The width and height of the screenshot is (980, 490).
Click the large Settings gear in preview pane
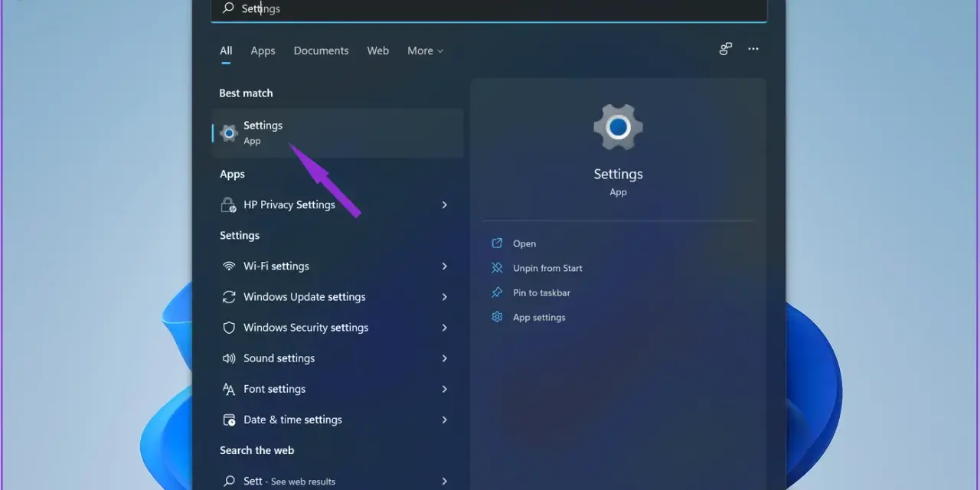pyautogui.click(x=618, y=126)
